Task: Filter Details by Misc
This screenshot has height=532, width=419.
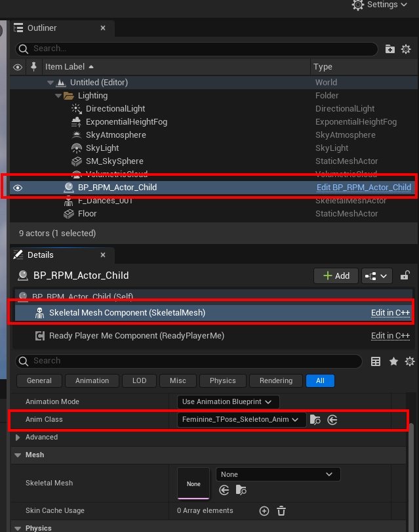Action: (178, 380)
